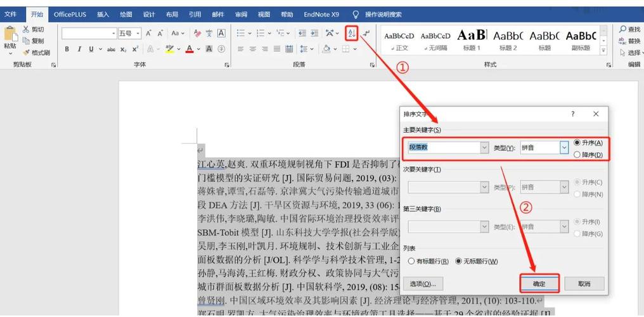Select the 有标题行 header row option
The width and height of the screenshot is (644, 317).
413,261
